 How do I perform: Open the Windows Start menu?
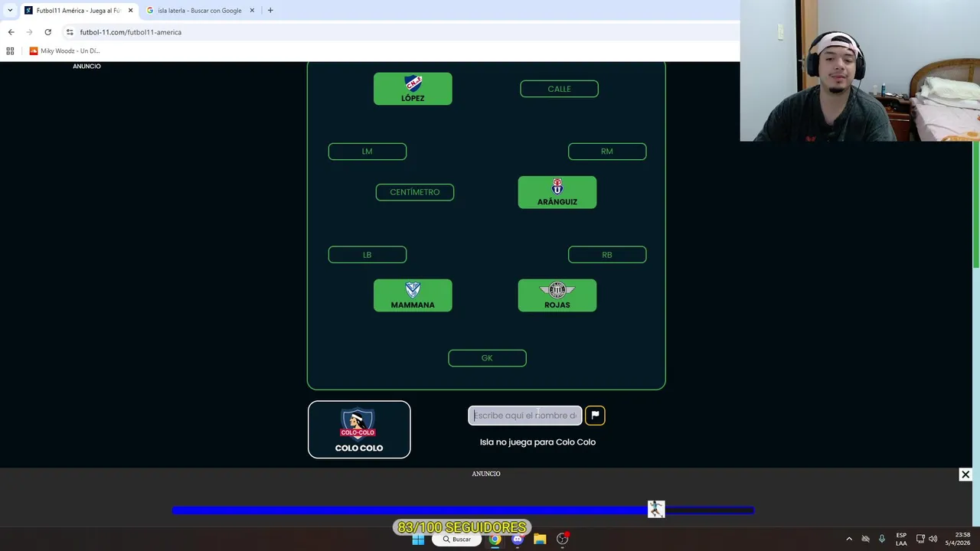[418, 540]
